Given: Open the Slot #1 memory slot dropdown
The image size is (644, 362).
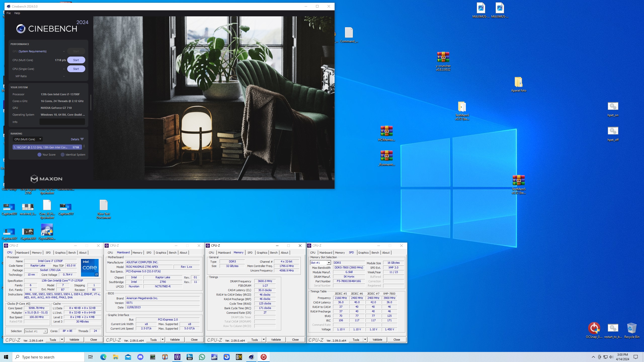Looking at the screenshot, I should pos(320,263).
